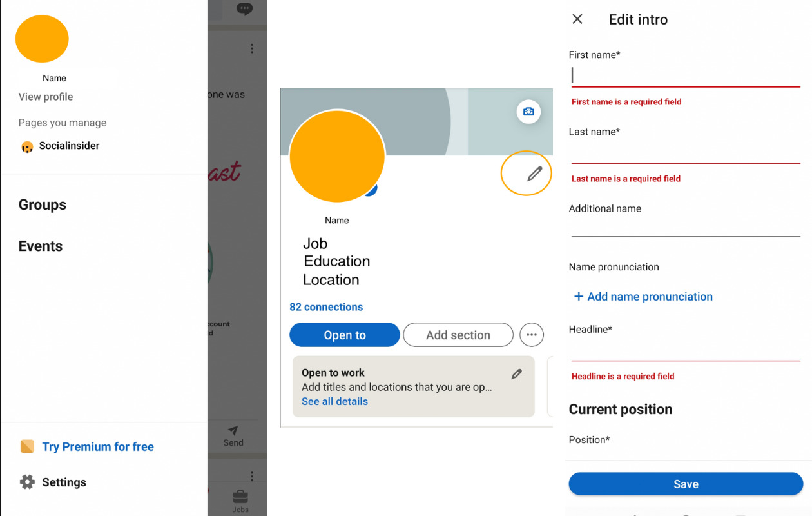Screen dimensions: 812x516
Task: Open the Settings gear
Action: pyautogui.click(x=27, y=482)
